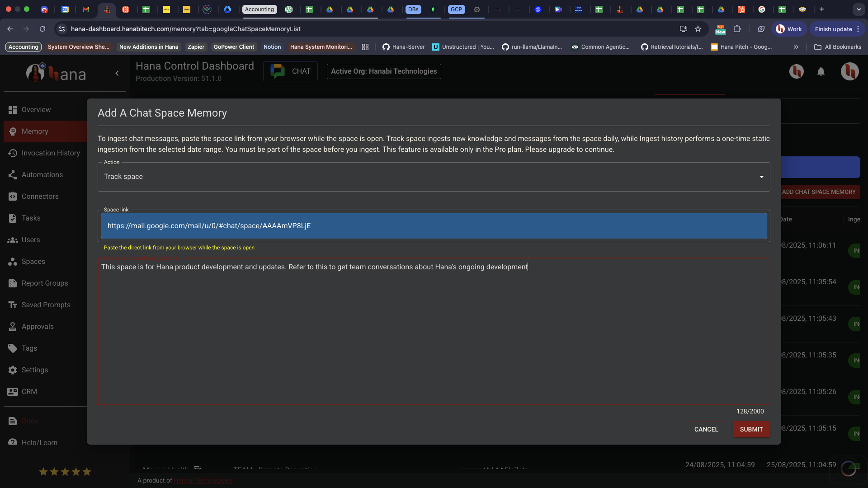Open Settings gear in sidebar
Screen dimensions: 868x488
[x=13, y=370]
